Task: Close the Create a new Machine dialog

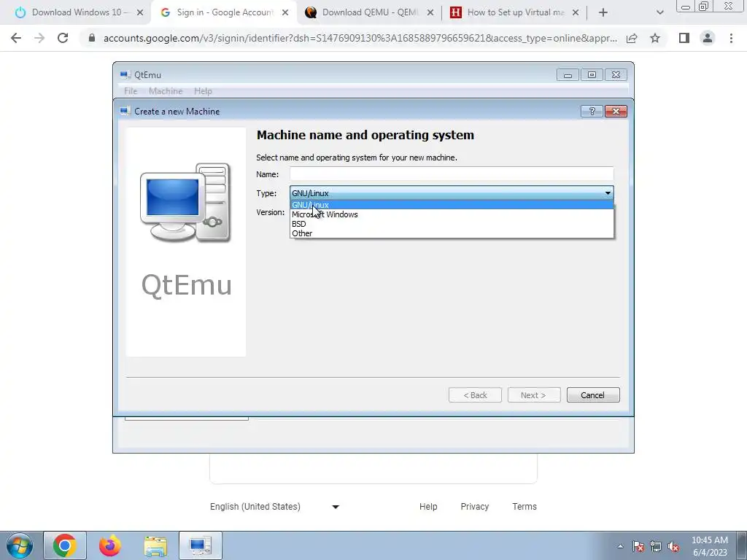Action: click(x=616, y=111)
